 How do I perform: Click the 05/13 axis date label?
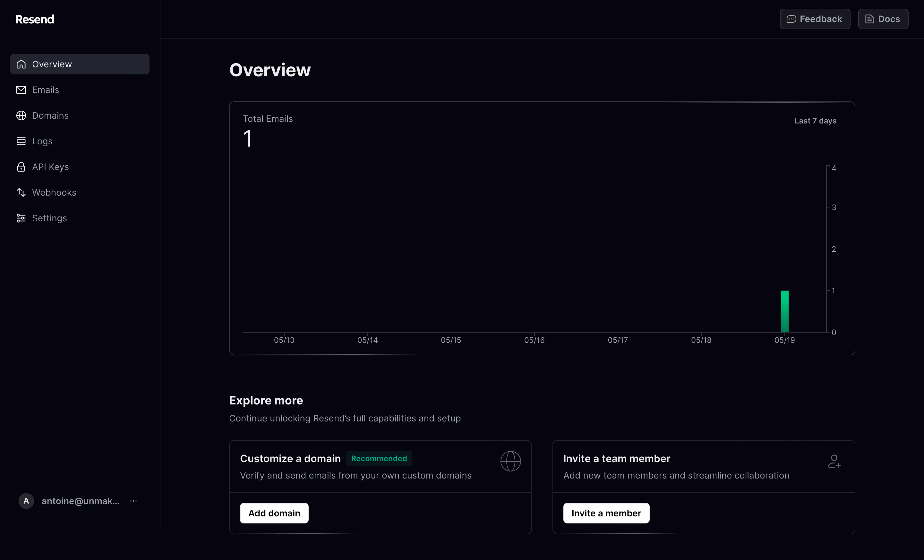pos(284,340)
